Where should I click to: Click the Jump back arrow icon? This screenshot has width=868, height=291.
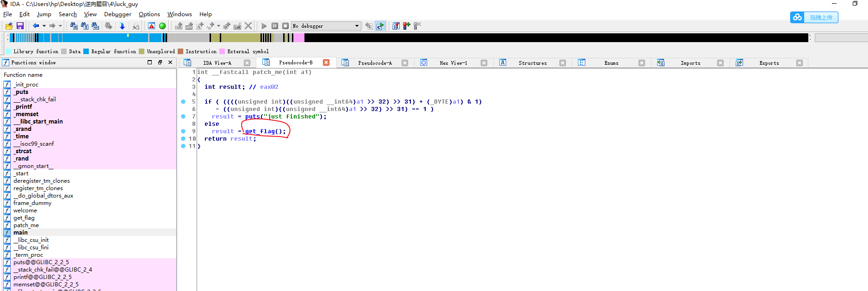[x=36, y=26]
